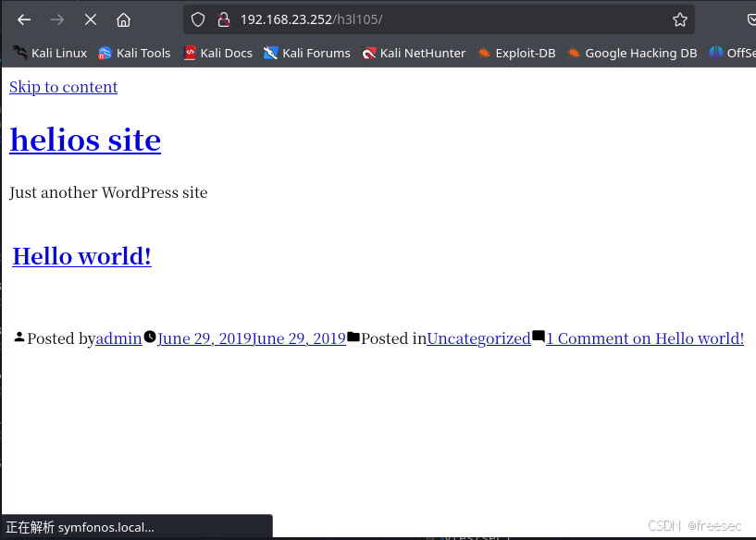Open the insecure connection padlock icon
This screenshot has height=540, width=756.
click(224, 19)
